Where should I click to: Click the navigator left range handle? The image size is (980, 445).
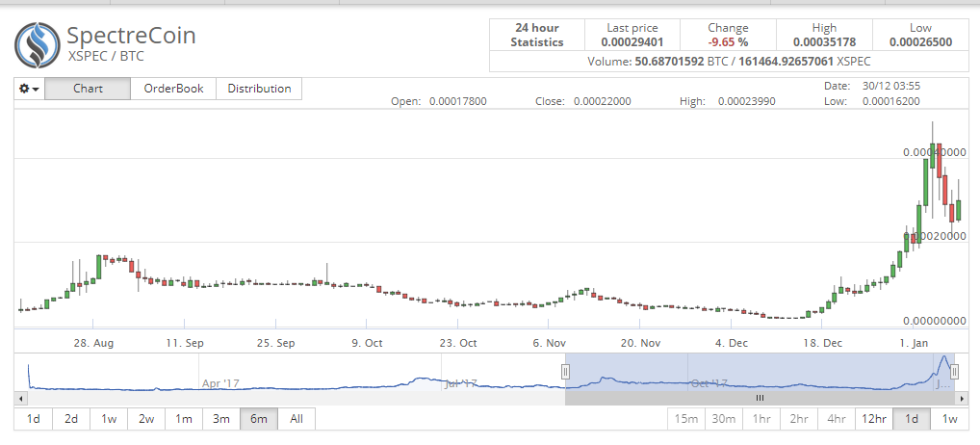pyautogui.click(x=565, y=372)
